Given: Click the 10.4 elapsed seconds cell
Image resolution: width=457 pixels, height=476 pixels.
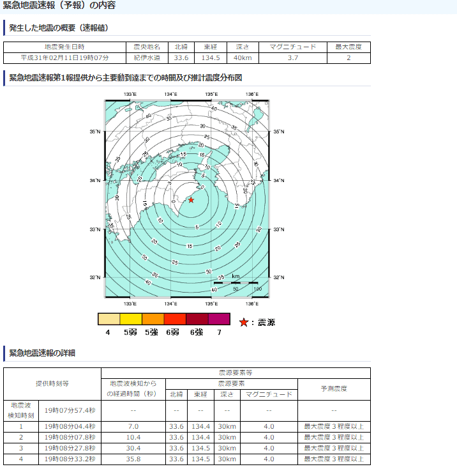Looking at the screenshot, I should coord(133,438).
